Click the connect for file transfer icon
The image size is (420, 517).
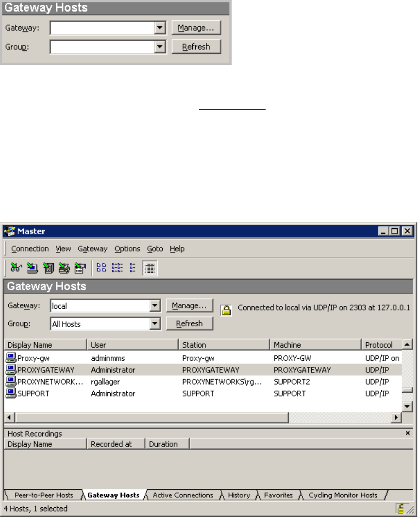[x=49, y=268]
